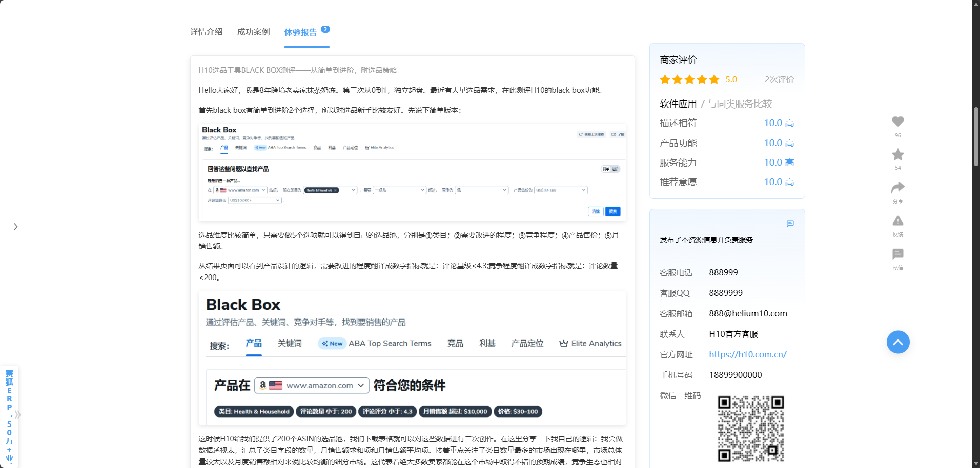Open private message chat icon
Screen dimensions: 980x468
click(x=897, y=254)
